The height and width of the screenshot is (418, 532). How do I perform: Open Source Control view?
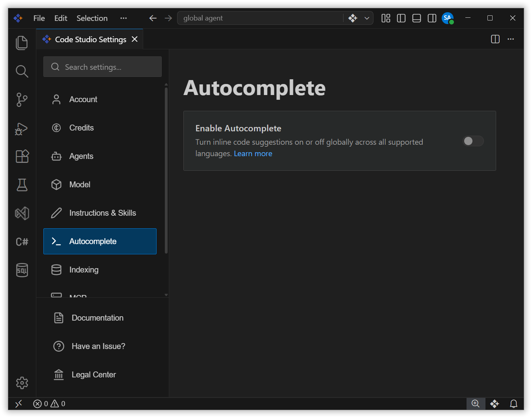coord(22,100)
